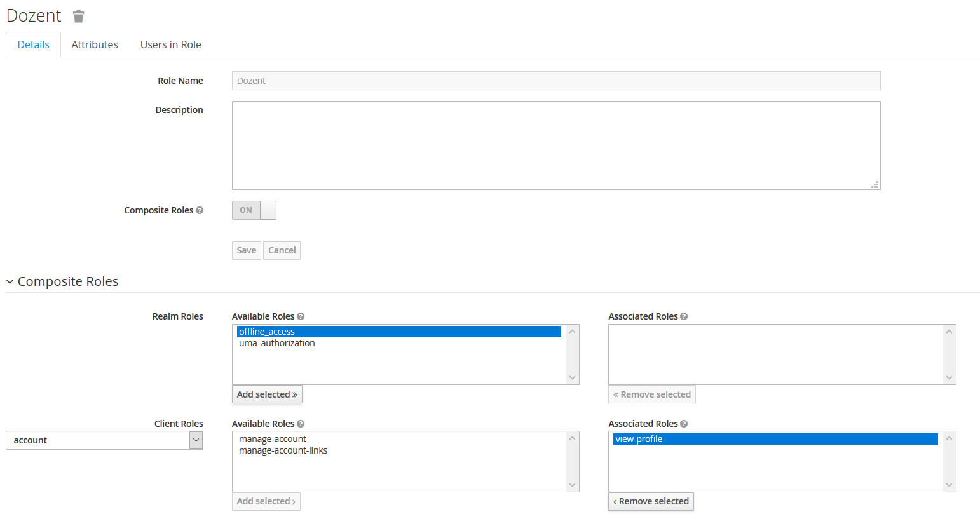Show help for Client Roles Associated Roles
This screenshot has width=980, height=519.
[684, 424]
